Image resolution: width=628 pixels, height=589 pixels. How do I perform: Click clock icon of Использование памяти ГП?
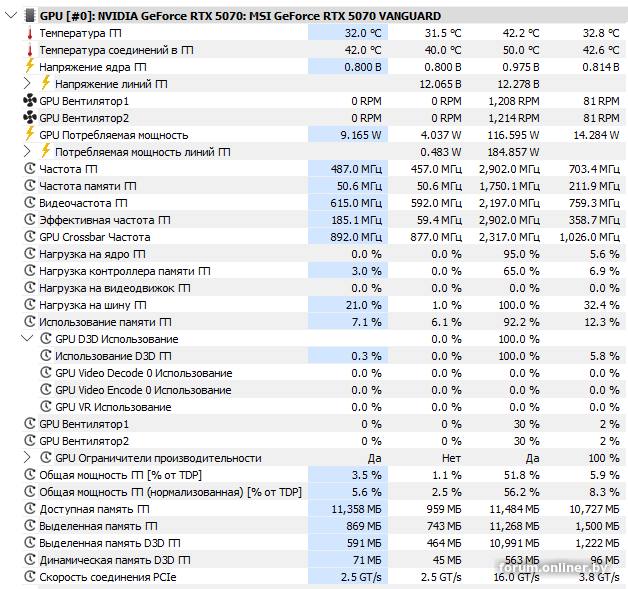(x=30, y=322)
